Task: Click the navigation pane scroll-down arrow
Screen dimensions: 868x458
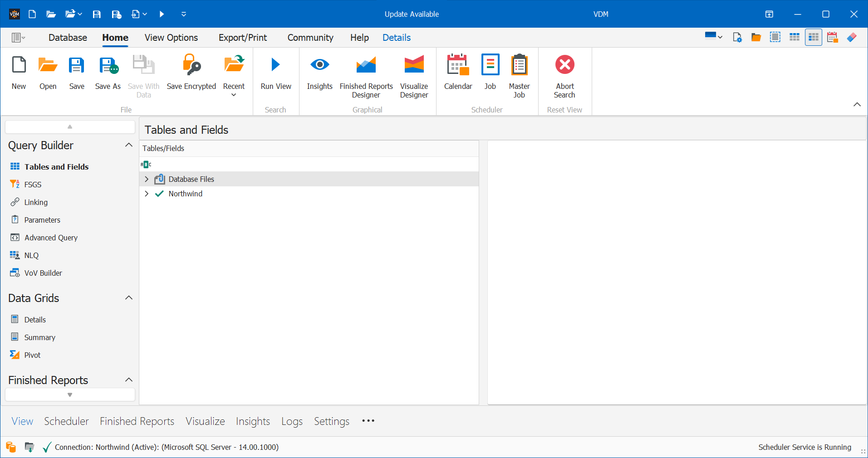Action: pyautogui.click(x=70, y=395)
